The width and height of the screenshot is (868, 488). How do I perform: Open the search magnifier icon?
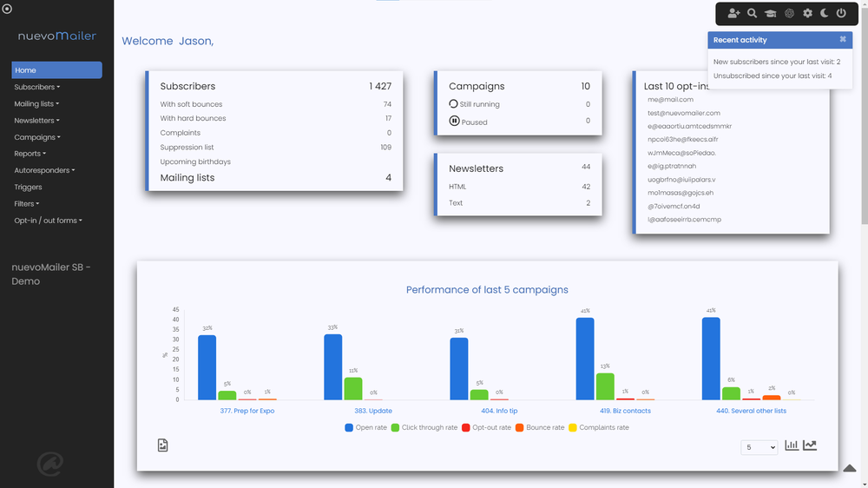tap(752, 13)
